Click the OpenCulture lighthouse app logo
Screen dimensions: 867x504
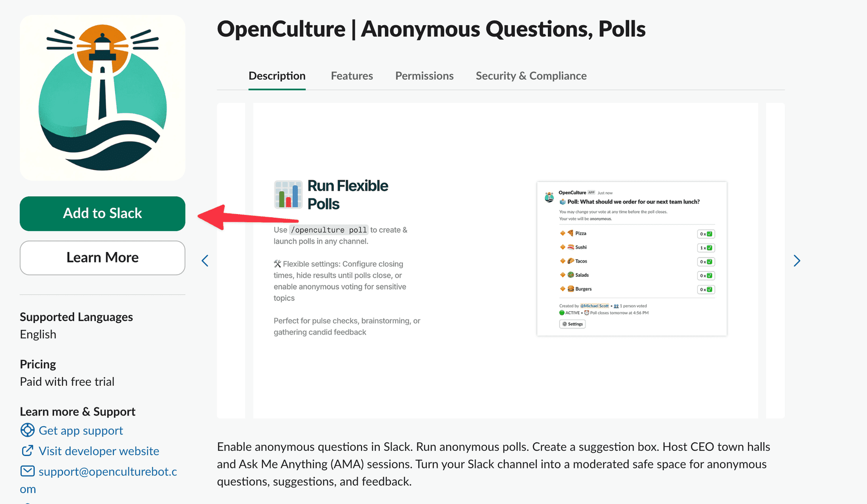tap(103, 97)
